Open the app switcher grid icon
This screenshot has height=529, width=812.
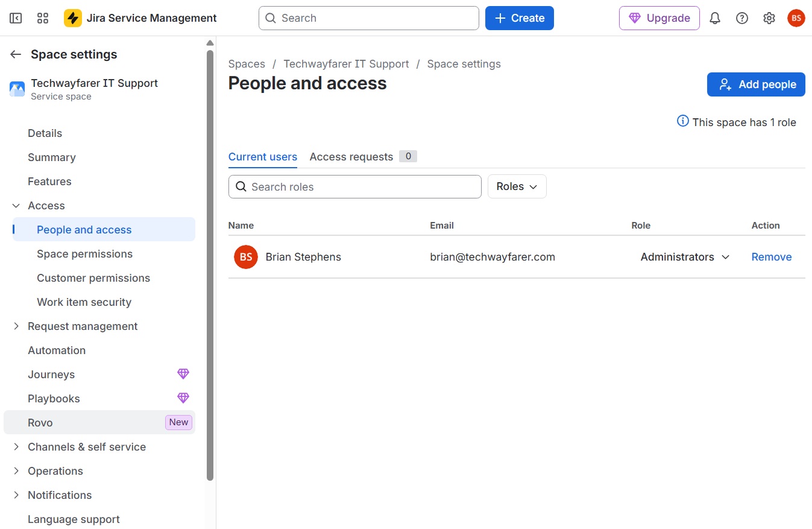43,18
